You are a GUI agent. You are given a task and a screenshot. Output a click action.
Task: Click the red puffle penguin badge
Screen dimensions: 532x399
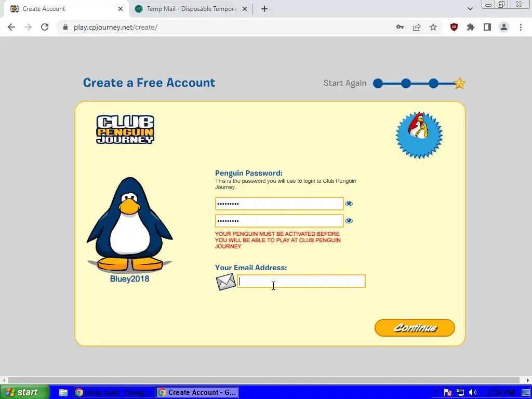pyautogui.click(x=419, y=135)
